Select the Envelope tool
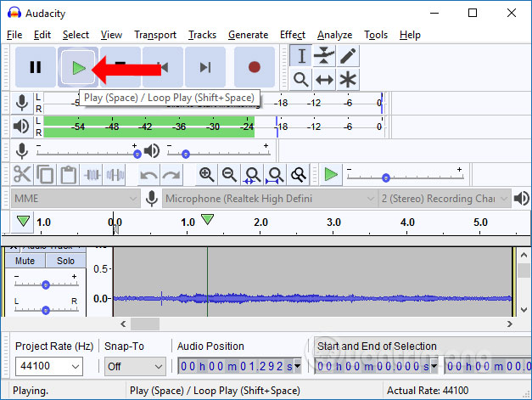Viewport: 532px width, 400px height. pos(324,56)
